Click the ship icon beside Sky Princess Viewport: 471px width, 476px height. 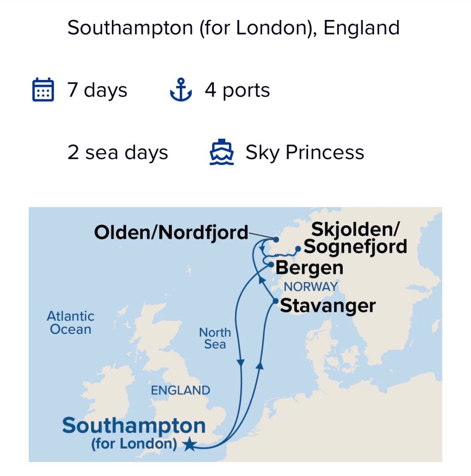click(x=221, y=152)
